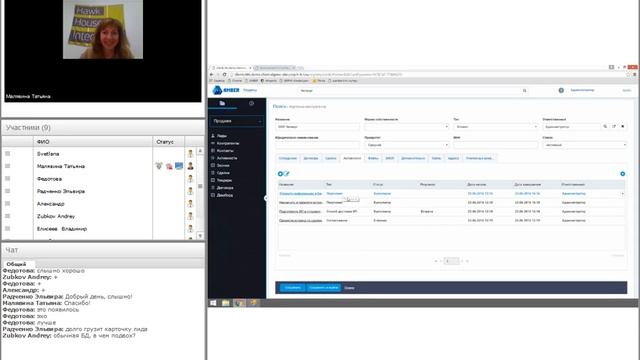Tick the checkbox next to Федотова
Screen dimensions: 640x360
(7, 178)
